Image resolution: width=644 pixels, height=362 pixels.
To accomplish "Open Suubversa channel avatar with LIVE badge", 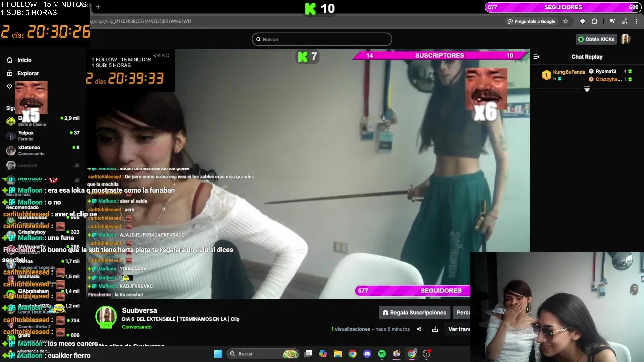I will 106,317.
